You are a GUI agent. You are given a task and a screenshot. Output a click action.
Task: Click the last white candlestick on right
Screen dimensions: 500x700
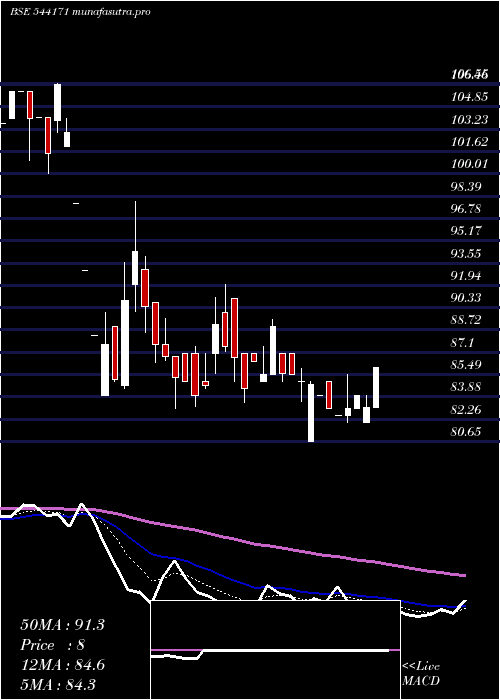376,388
